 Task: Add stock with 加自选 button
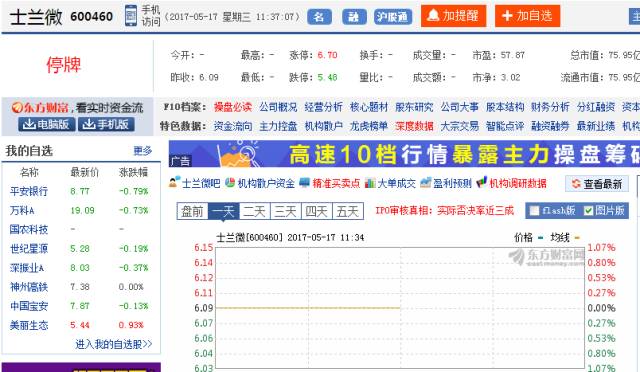pyautogui.click(x=527, y=16)
